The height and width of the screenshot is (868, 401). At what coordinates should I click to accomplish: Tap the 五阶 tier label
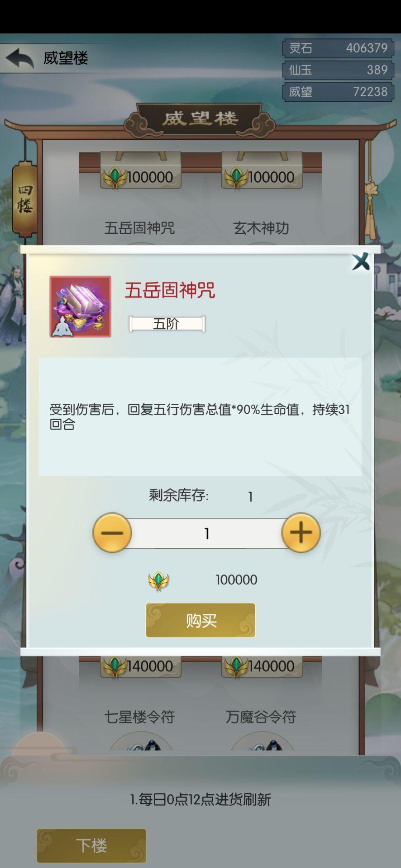[167, 324]
